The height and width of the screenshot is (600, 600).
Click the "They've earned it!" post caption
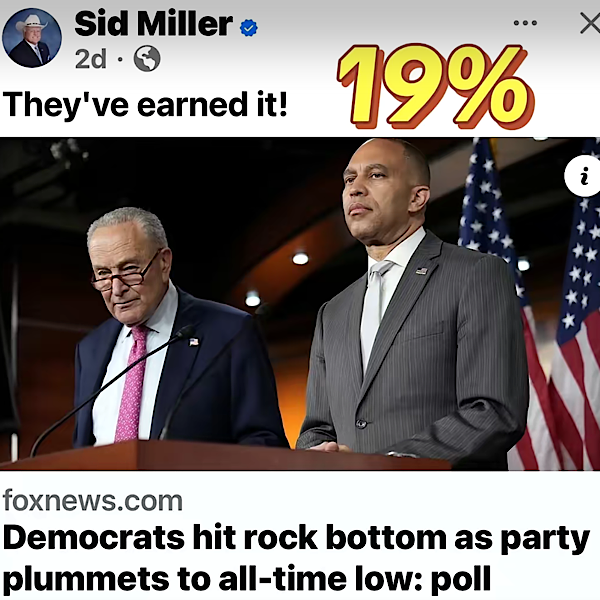145,104
